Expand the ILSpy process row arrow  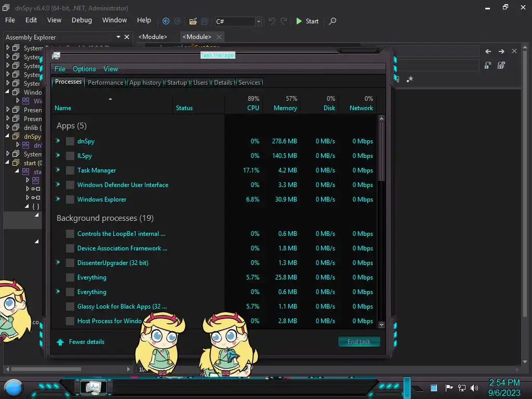[x=58, y=155]
